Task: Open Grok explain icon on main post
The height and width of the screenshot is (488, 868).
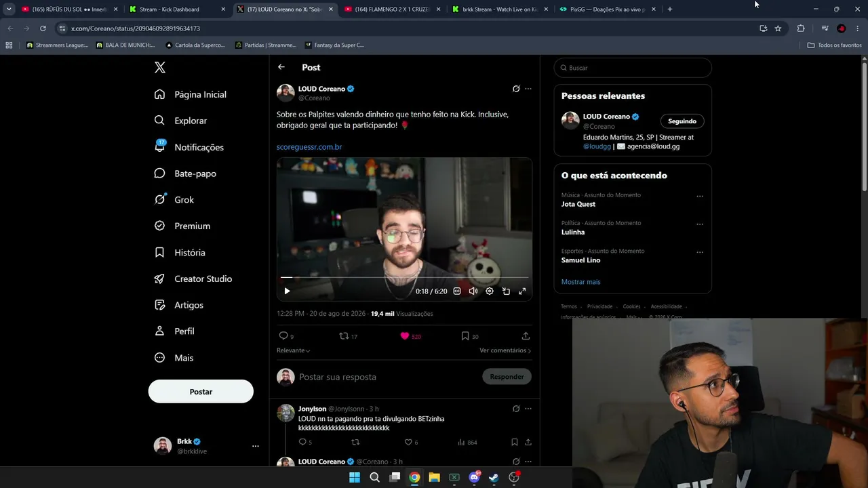Action: click(516, 89)
